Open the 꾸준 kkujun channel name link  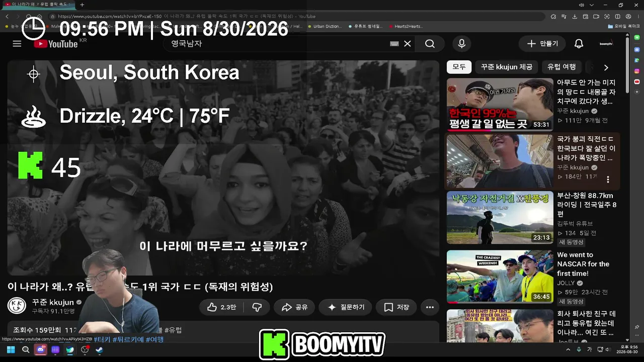pyautogui.click(x=53, y=302)
